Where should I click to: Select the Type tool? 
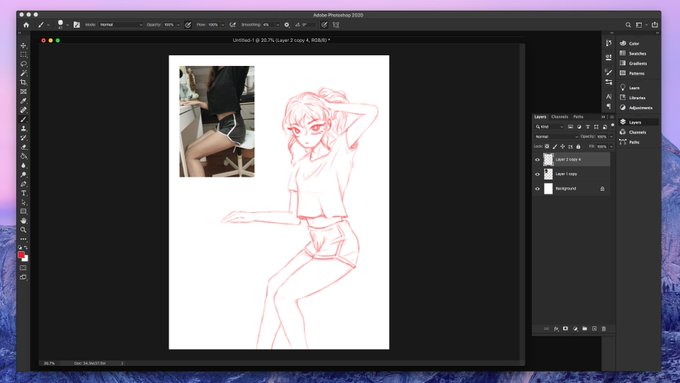click(23, 193)
